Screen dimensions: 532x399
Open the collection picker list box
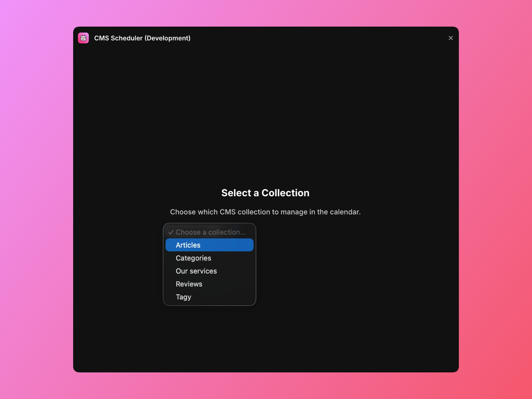209,264
